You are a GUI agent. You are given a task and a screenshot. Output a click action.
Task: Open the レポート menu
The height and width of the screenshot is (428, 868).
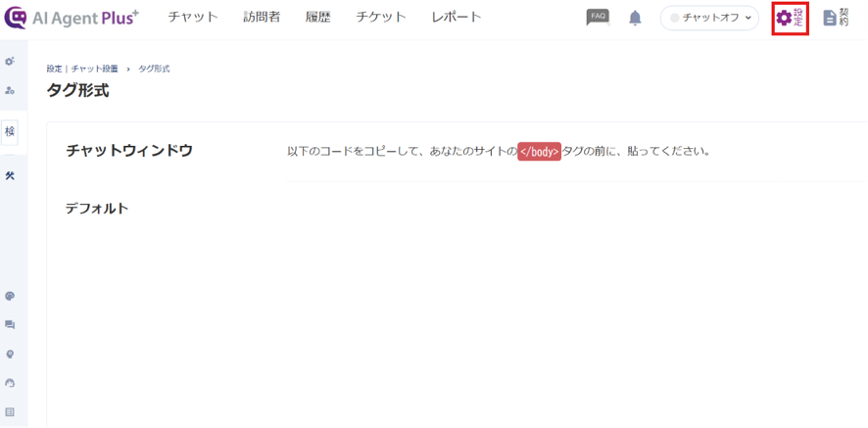[457, 18]
